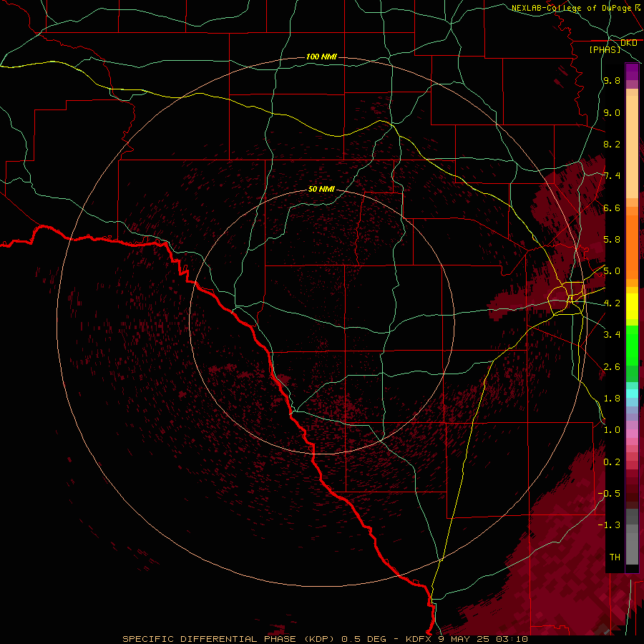Click the "5.8" scale value
644x644 pixels.
coord(612,240)
